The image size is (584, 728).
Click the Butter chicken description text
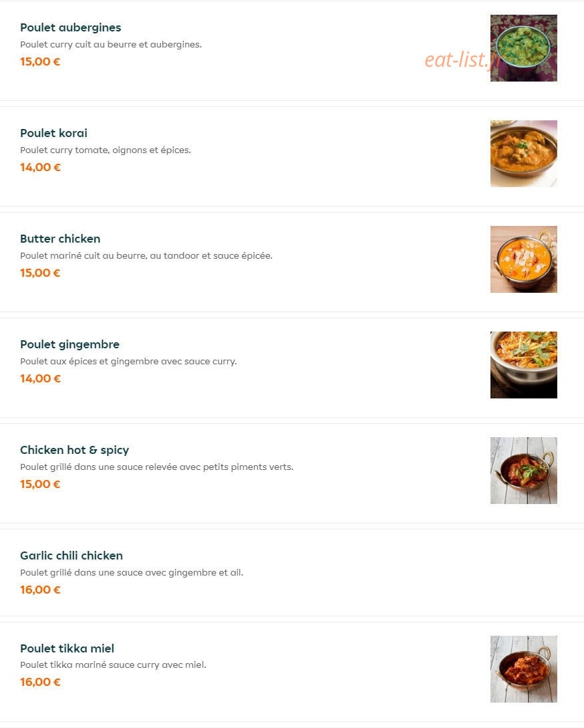coord(146,256)
